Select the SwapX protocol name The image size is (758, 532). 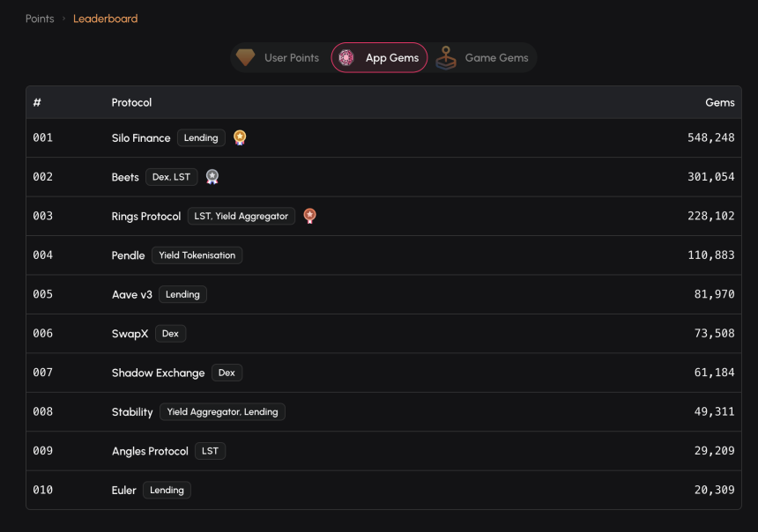[x=130, y=334]
